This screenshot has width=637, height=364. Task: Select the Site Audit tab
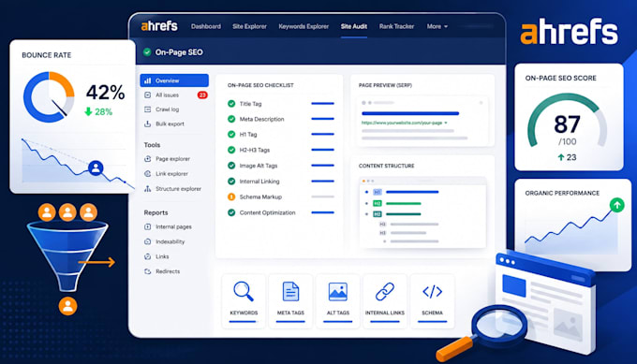[x=354, y=26]
